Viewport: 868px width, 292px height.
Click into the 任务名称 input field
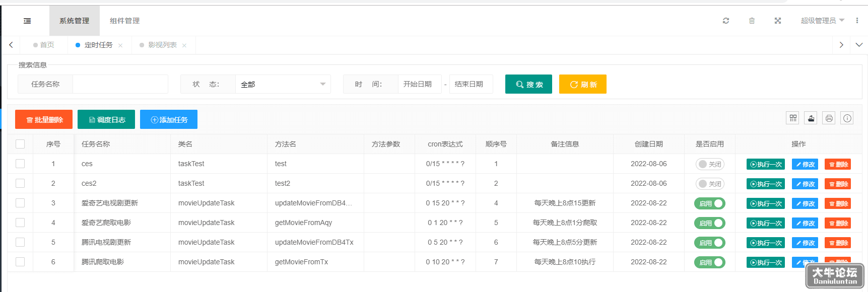(120, 84)
